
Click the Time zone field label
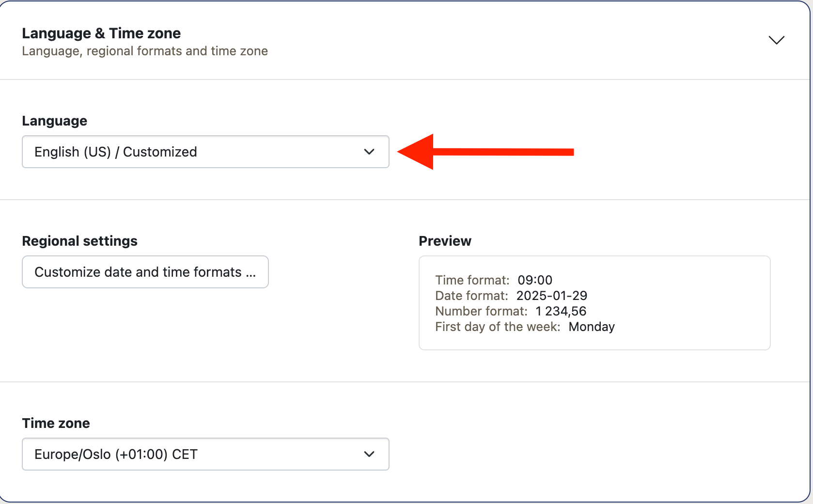point(56,424)
